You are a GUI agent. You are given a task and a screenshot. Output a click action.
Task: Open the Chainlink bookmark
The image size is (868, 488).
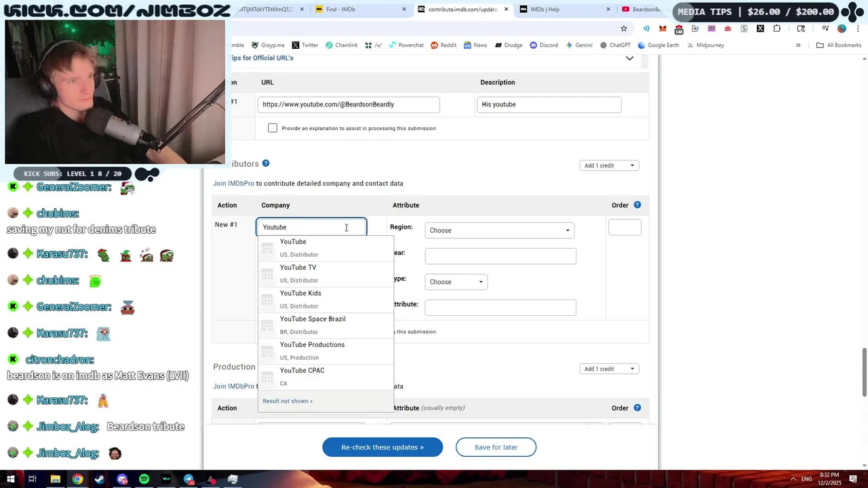[341, 45]
